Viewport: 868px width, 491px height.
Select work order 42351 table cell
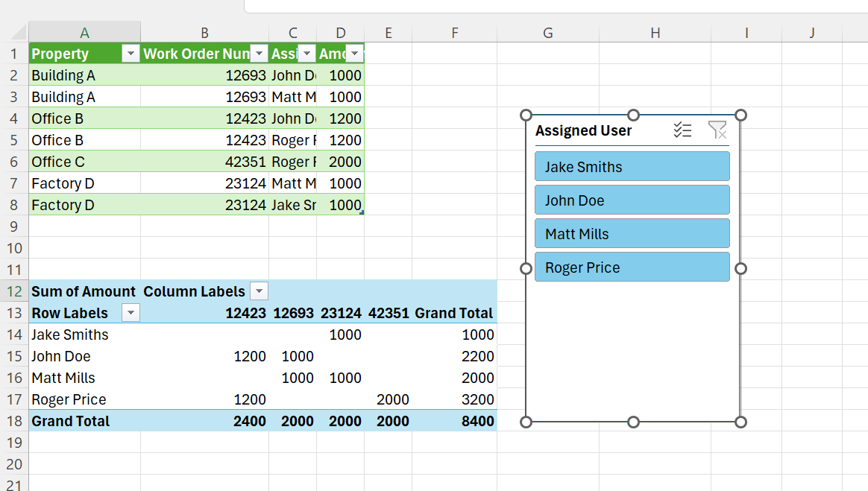point(205,162)
